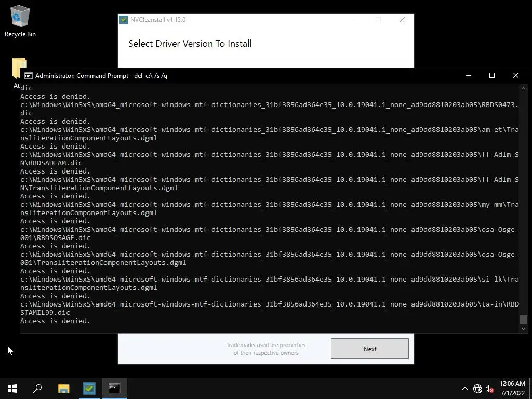The image size is (532, 399).
Task: Click the N\RBDSADLAM.dic console line
Action: 51,163
